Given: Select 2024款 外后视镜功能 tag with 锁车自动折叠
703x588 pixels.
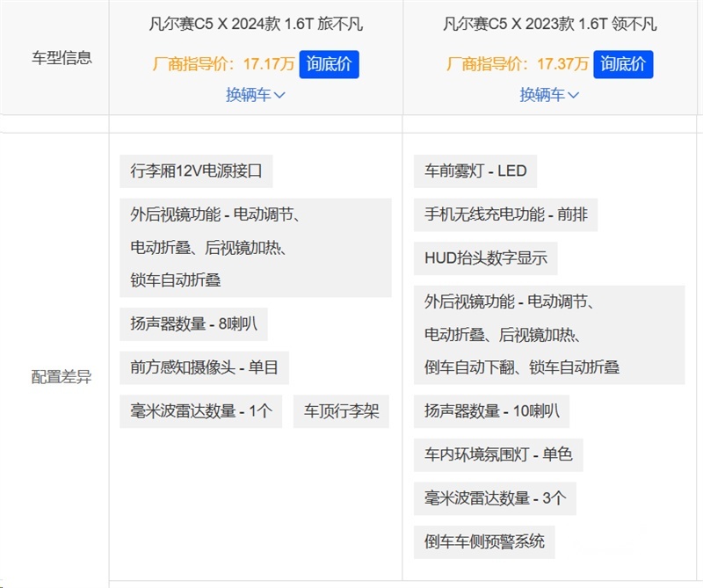Looking at the screenshot, I should 256,248.
